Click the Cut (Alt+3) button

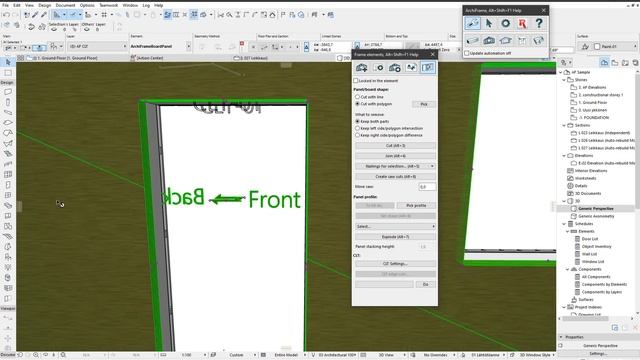(395, 145)
